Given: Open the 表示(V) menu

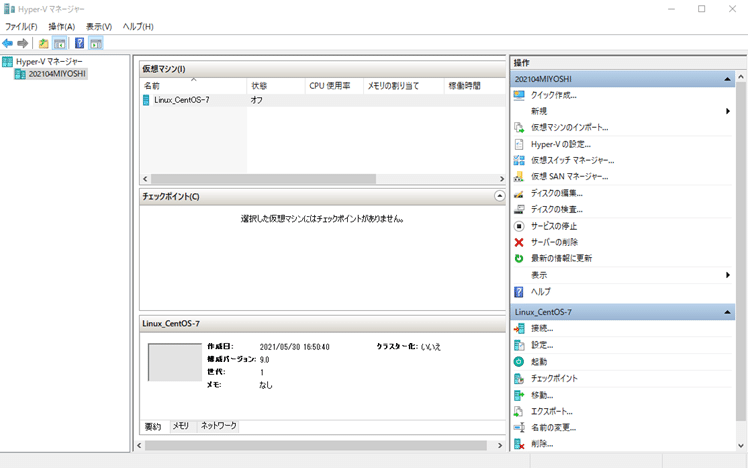Looking at the screenshot, I should (99, 27).
